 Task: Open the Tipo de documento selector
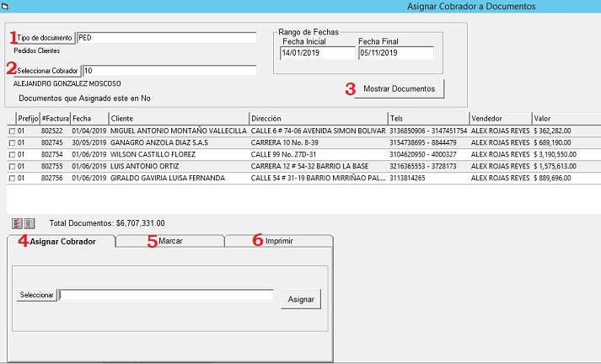coord(45,38)
